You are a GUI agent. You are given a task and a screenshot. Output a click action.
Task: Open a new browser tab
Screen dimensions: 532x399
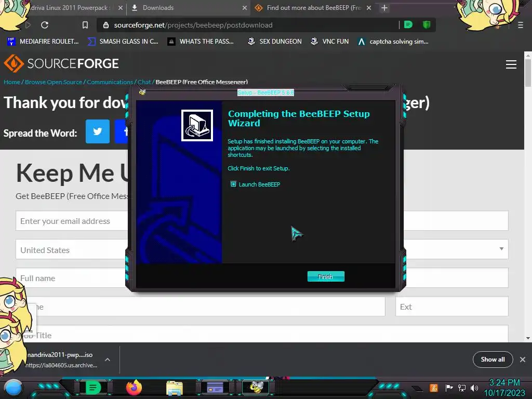[384, 8]
